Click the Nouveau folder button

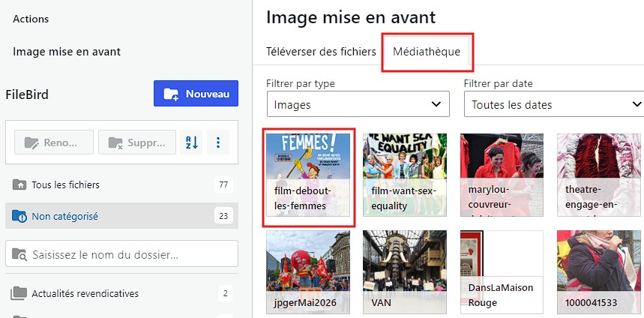196,93
